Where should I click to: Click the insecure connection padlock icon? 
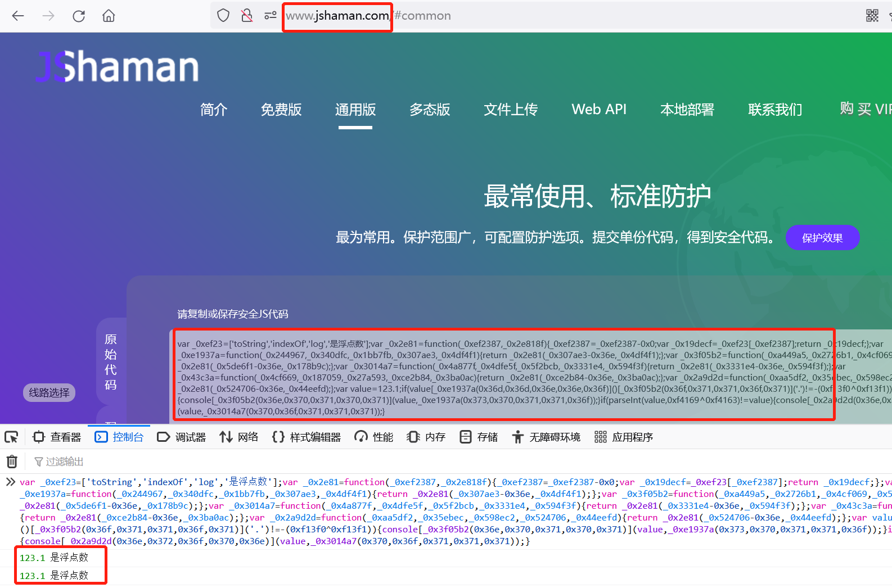[247, 16]
